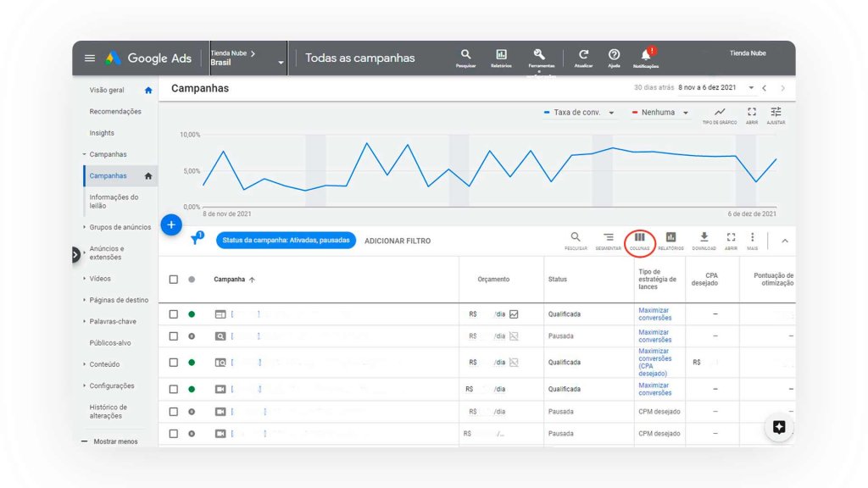Click the Ajustar icon near the chart
868x488 pixels.
pos(776,114)
